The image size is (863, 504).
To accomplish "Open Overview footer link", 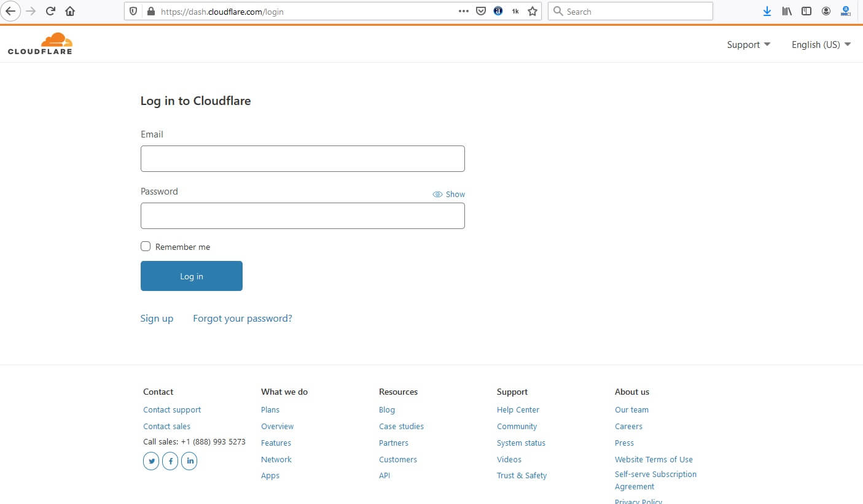I will pos(278,426).
